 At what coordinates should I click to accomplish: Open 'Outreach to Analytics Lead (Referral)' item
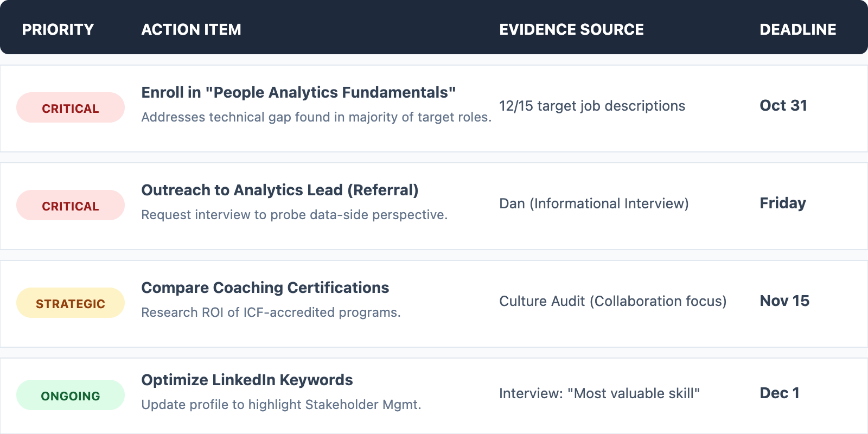(279, 190)
